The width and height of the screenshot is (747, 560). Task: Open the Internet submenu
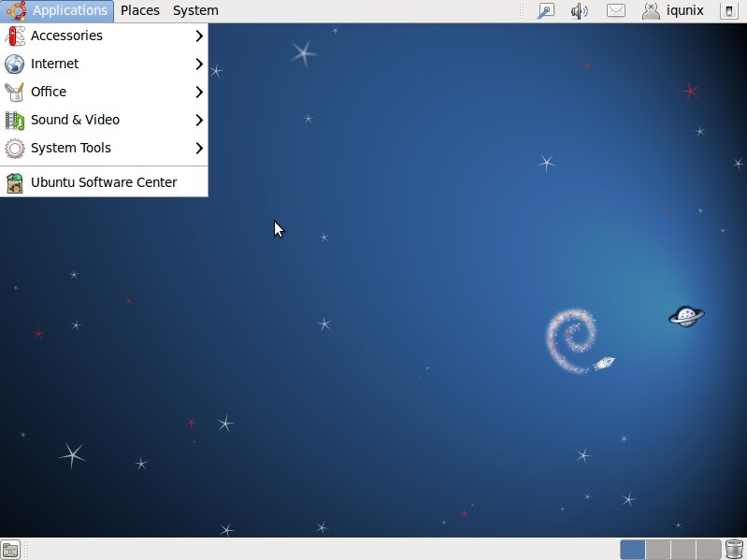click(104, 64)
